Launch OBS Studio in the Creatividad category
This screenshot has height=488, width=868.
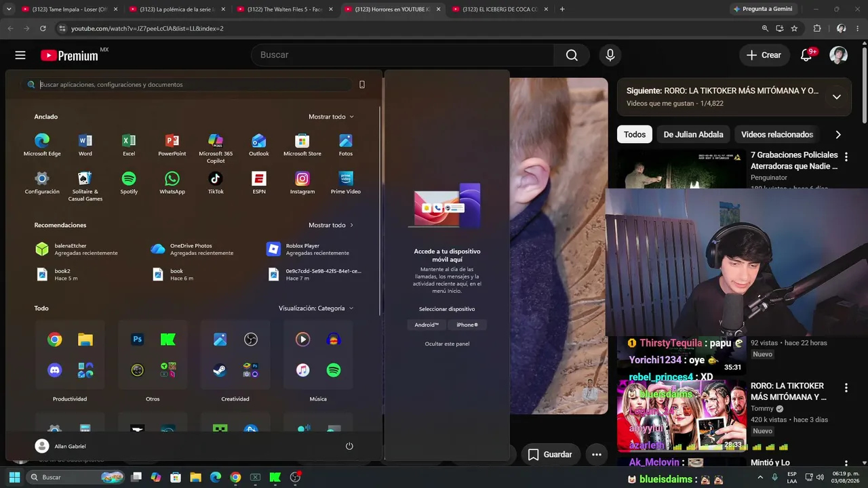pos(251,340)
